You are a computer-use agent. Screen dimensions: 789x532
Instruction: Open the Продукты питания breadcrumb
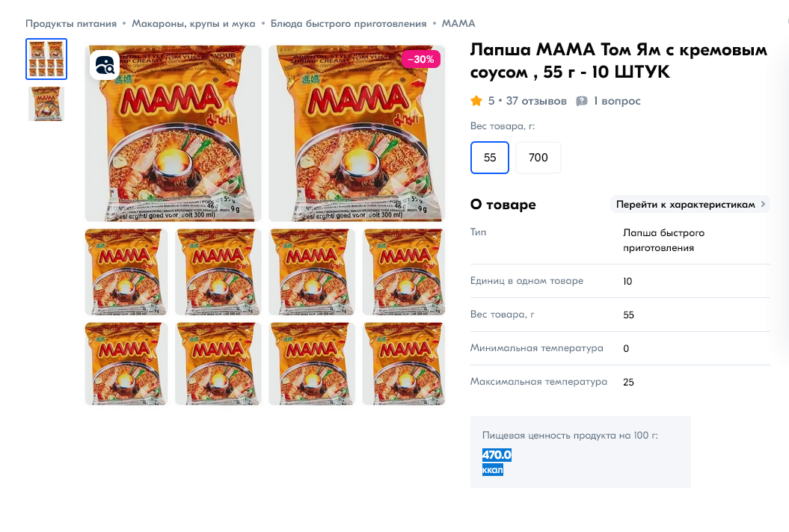click(71, 24)
